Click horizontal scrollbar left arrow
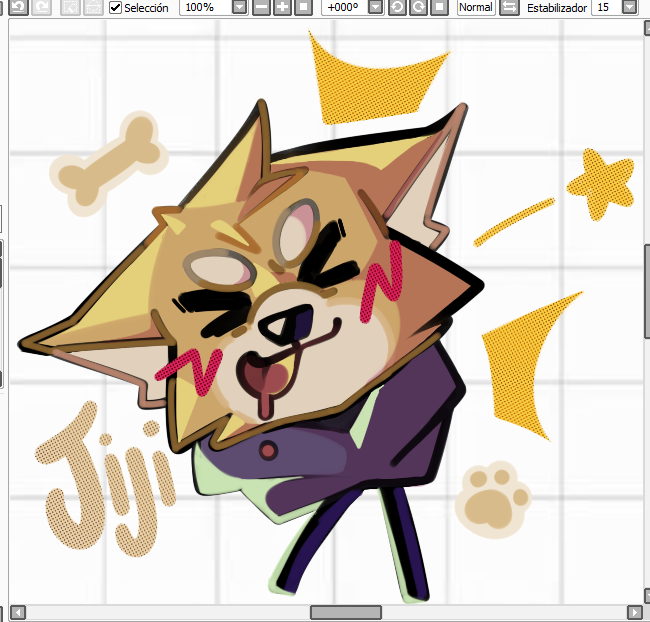Image resolution: width=650 pixels, height=622 pixels. (x=18, y=612)
